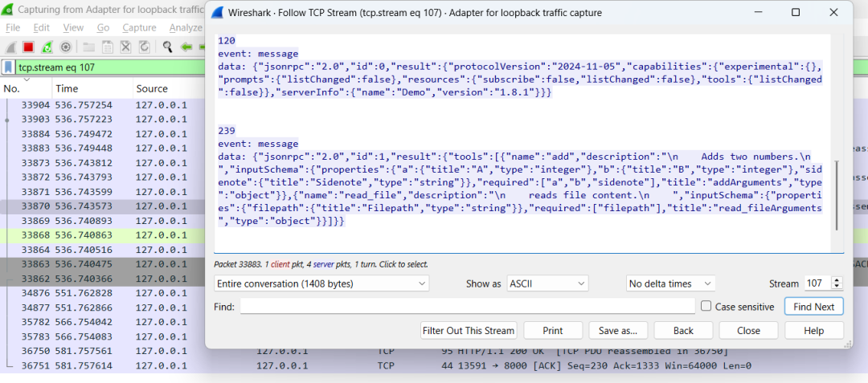Click the tcp.stream eq 107 filter field

pyautogui.click(x=109, y=67)
